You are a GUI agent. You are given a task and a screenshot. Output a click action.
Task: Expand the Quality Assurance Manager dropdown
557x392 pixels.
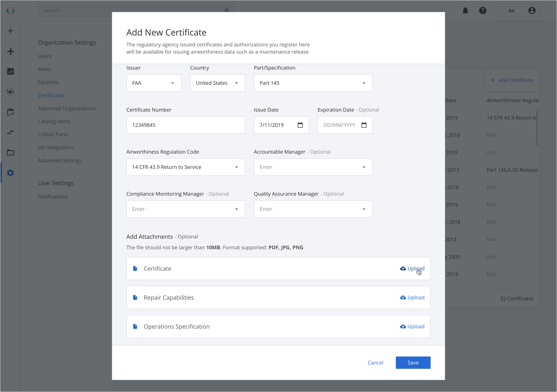click(313, 209)
